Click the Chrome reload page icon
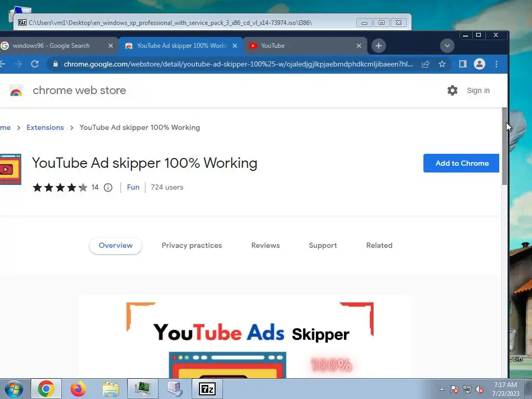 click(x=35, y=64)
